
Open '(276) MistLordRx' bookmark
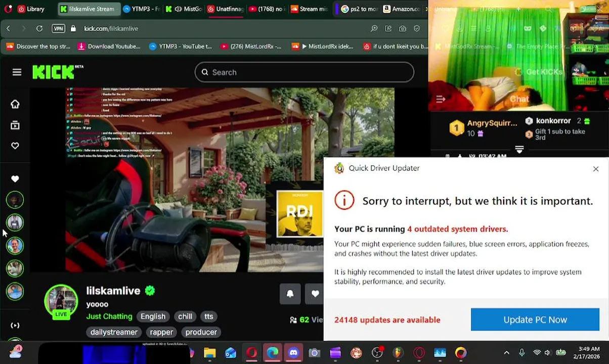point(251,47)
